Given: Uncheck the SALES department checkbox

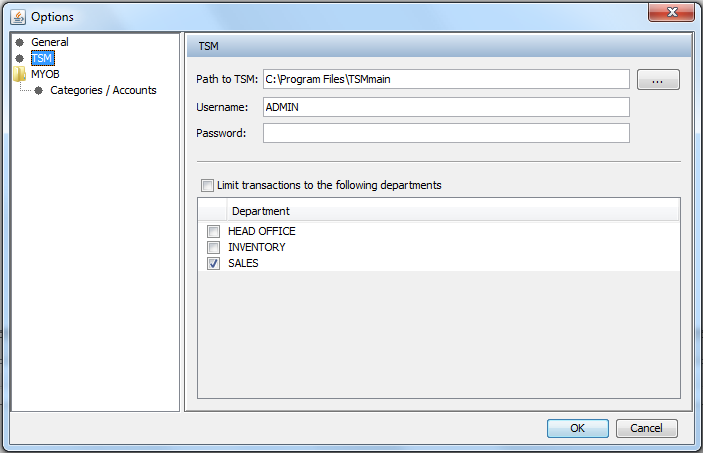Looking at the screenshot, I should 213,264.
